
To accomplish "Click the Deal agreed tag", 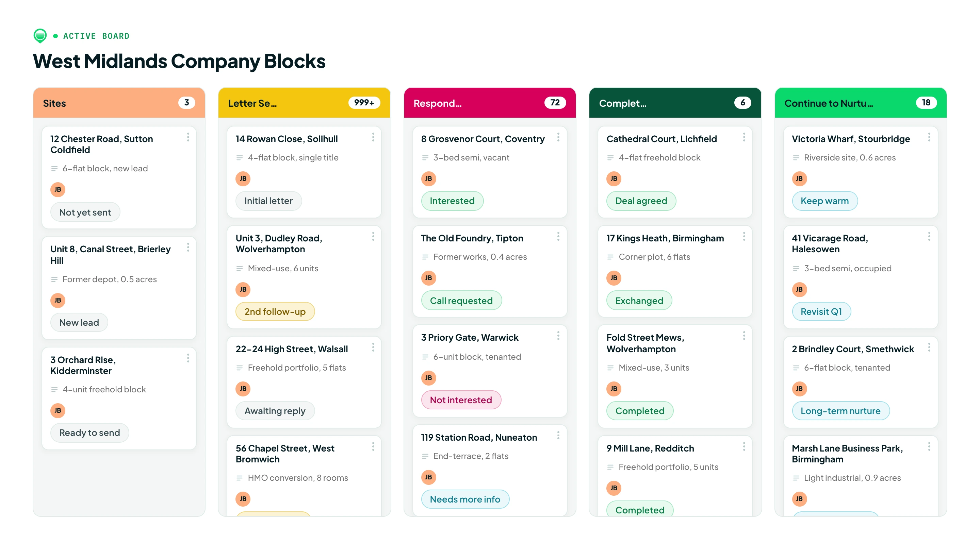I will click(x=641, y=201).
